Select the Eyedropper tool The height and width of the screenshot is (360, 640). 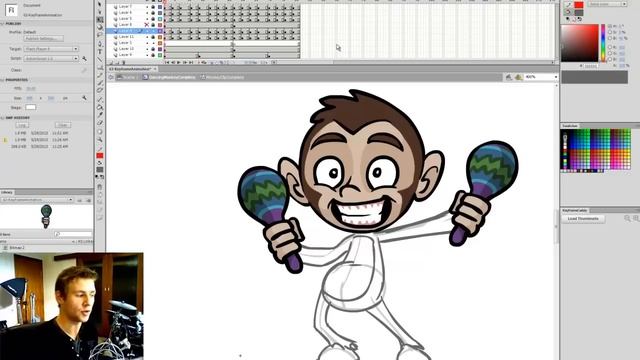100,115
